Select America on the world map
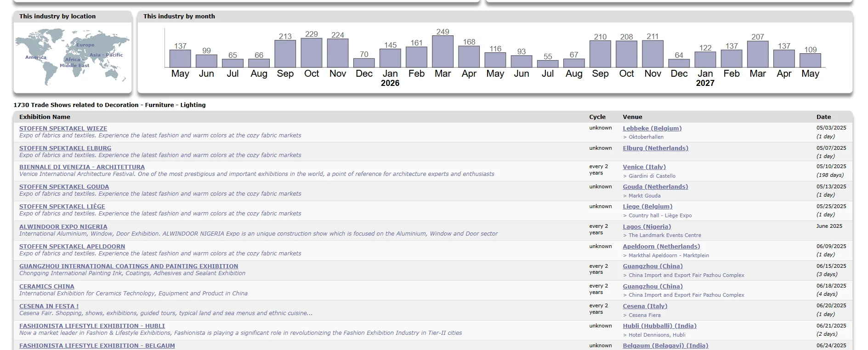Viewport: 868px width, 350px height. click(36, 57)
